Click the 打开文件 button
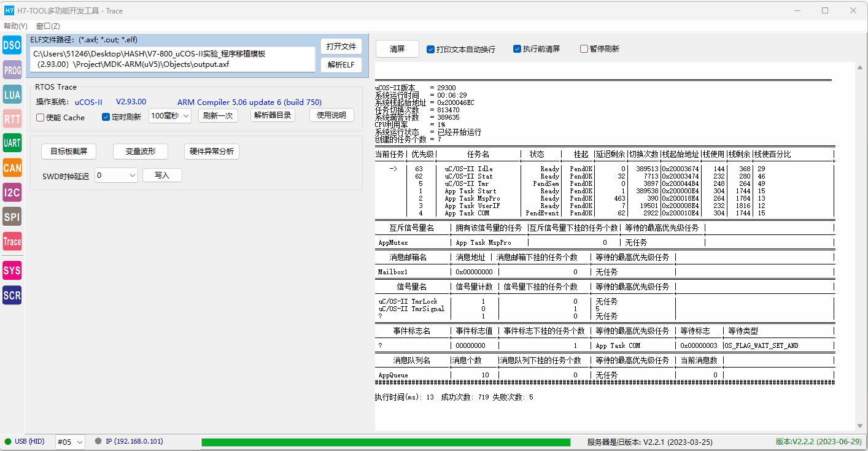Viewport: 868px width, 451px height. pyautogui.click(x=341, y=47)
